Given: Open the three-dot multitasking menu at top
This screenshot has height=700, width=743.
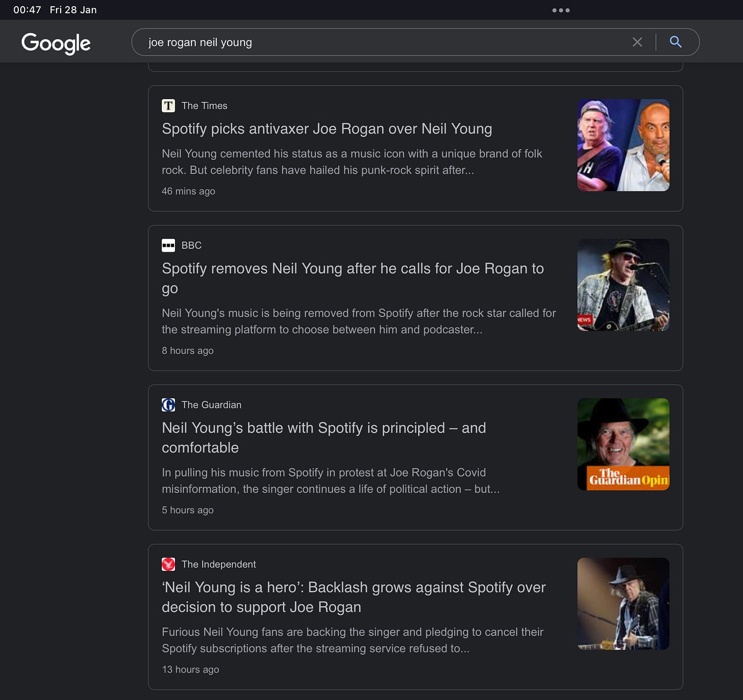Looking at the screenshot, I should coord(561,10).
